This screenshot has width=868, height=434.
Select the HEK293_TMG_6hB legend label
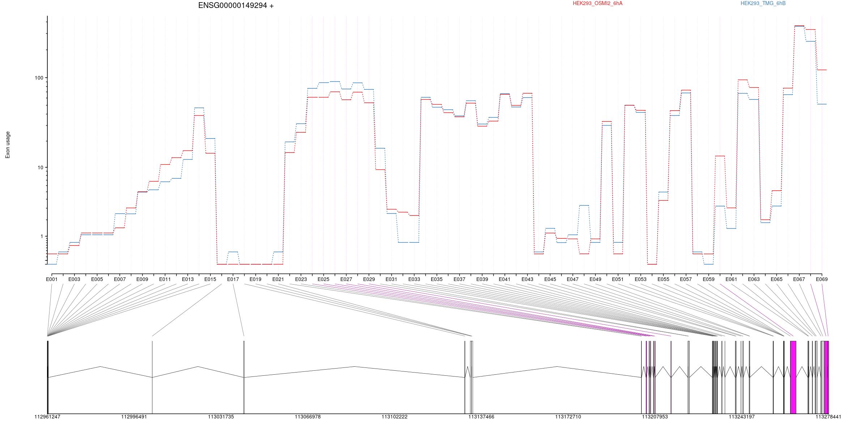[x=763, y=3]
